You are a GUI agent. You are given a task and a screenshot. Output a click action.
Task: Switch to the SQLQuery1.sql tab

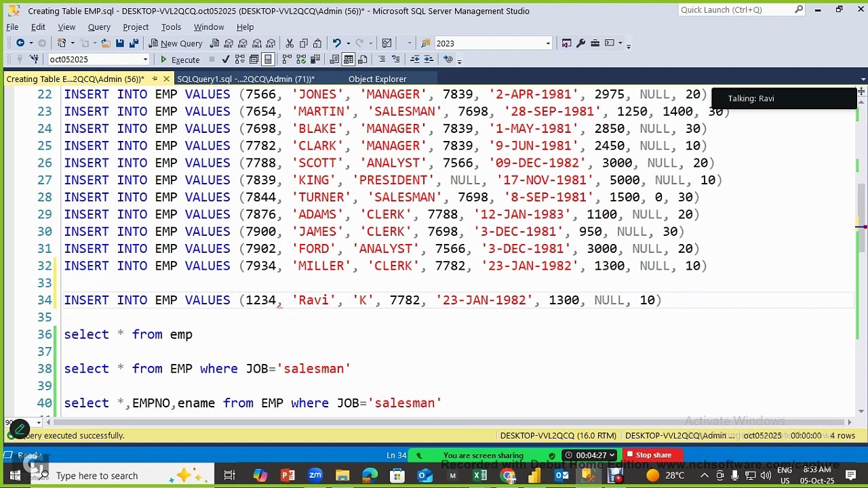245,79
